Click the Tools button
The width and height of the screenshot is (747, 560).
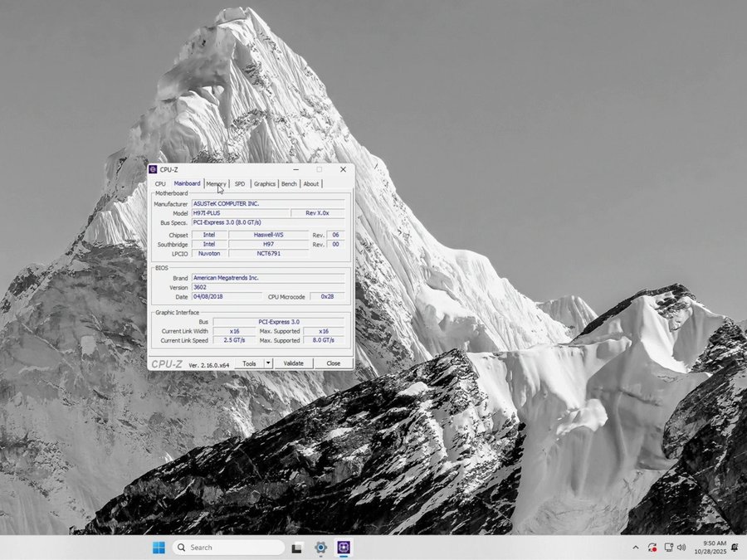(x=249, y=363)
